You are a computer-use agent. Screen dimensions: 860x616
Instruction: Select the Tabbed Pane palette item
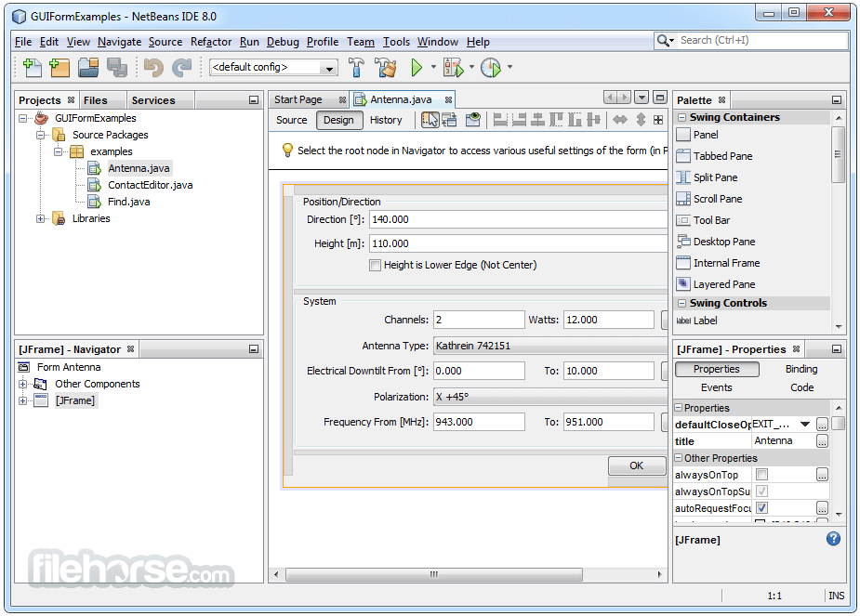(x=722, y=156)
